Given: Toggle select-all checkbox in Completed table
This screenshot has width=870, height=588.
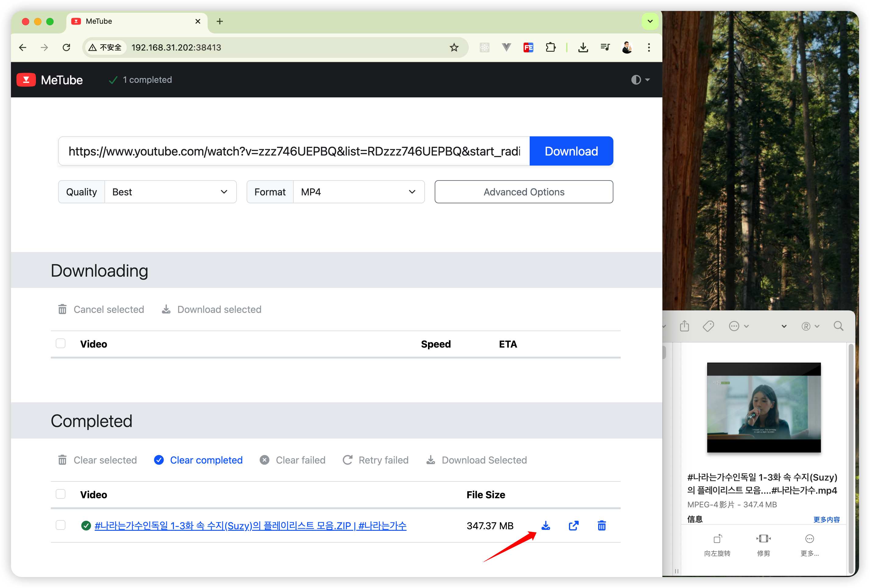Looking at the screenshot, I should (61, 494).
